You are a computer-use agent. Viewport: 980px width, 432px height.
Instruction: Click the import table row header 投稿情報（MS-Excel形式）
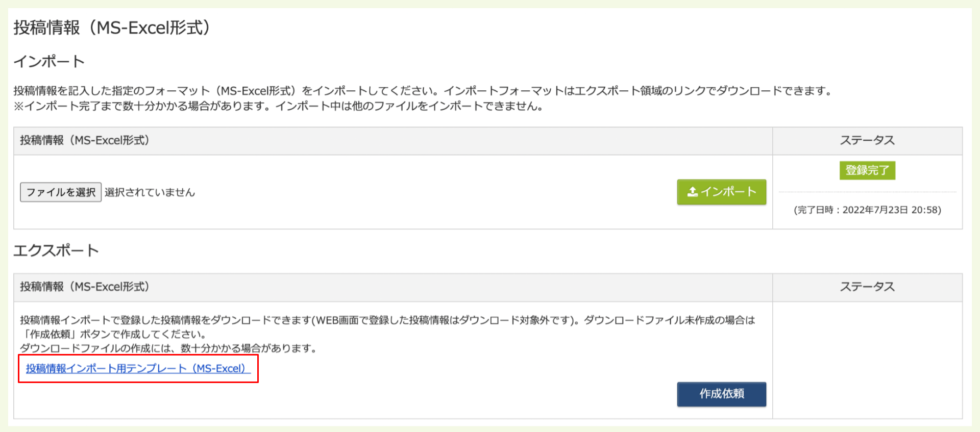coord(86,141)
